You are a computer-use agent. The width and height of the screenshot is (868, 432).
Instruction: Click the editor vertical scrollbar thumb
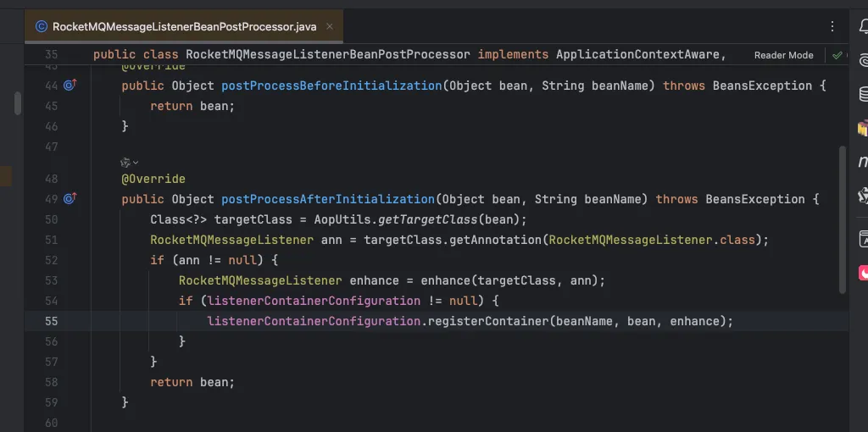[843, 219]
